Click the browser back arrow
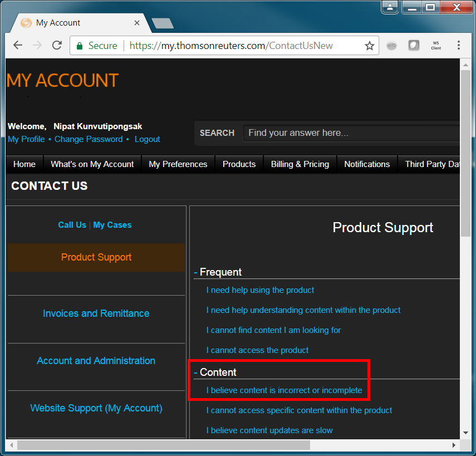The height and width of the screenshot is (456, 476). click(18, 45)
